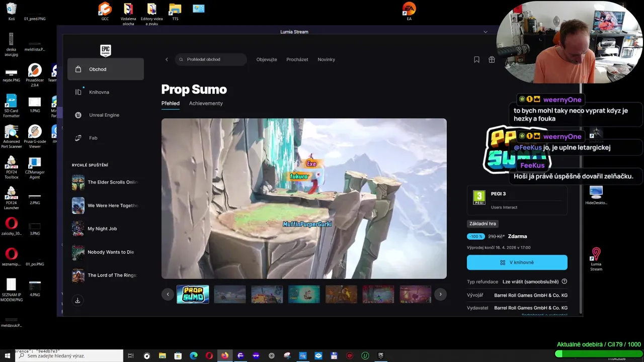644x362 pixels.
Task: Switch to the Achievementy tab
Action: [x=206, y=103]
